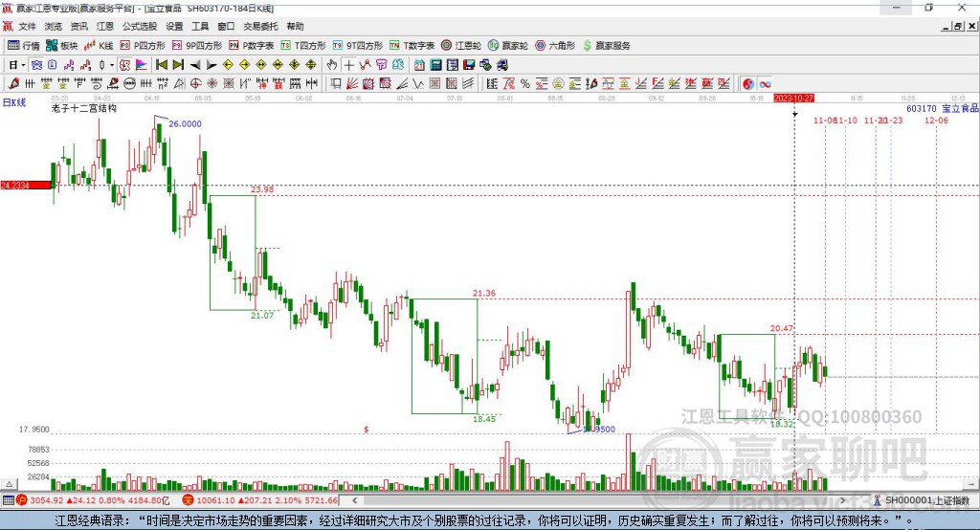The width and height of the screenshot is (980, 530).
Task: Toggle the crosshair cursor mode
Action: 348,65
